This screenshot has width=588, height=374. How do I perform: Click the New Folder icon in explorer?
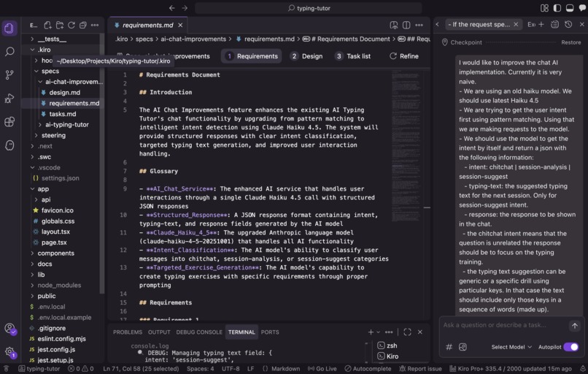tap(60, 25)
